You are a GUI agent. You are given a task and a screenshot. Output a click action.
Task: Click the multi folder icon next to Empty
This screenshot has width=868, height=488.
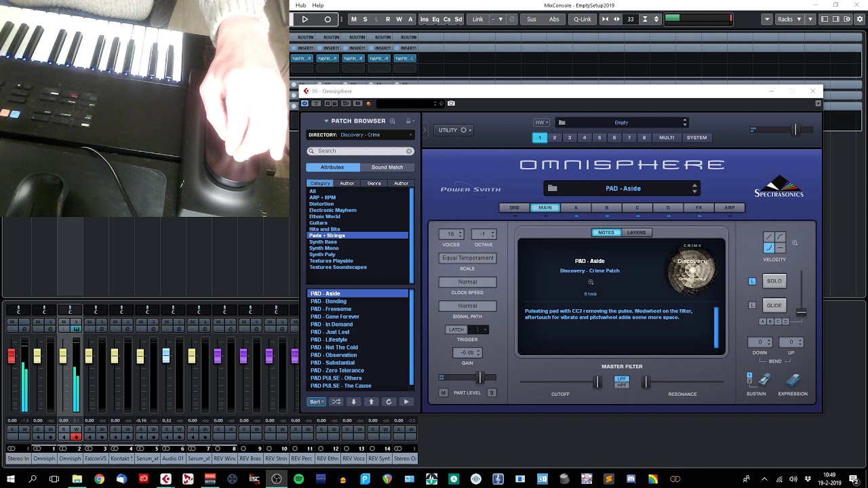[x=561, y=123]
